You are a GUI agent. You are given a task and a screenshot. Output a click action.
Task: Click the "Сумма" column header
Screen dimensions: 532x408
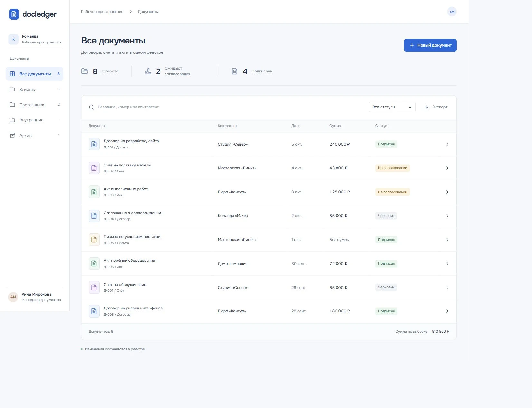335,126
